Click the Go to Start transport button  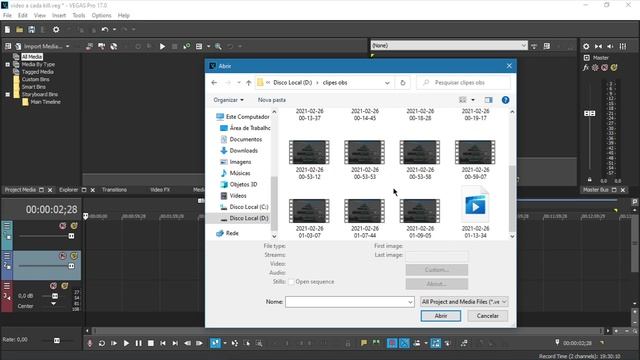(163, 344)
